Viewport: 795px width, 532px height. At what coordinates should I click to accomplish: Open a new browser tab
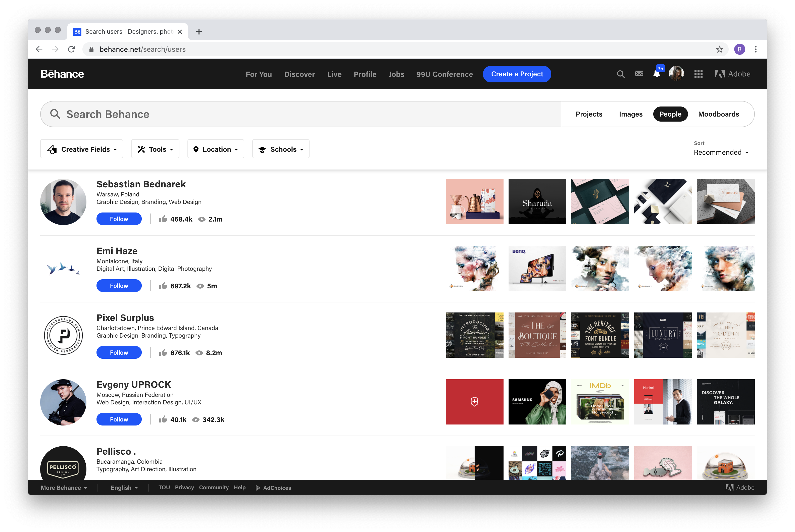point(199,32)
